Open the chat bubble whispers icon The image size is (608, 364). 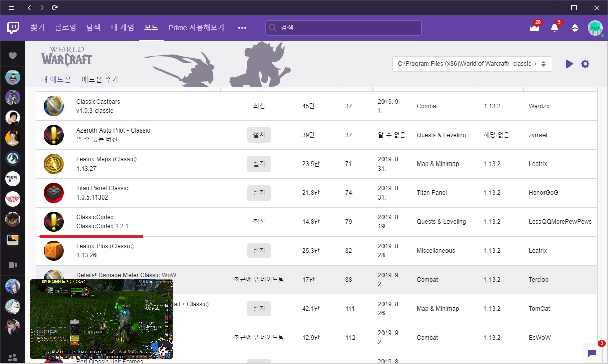pyautogui.click(x=592, y=353)
